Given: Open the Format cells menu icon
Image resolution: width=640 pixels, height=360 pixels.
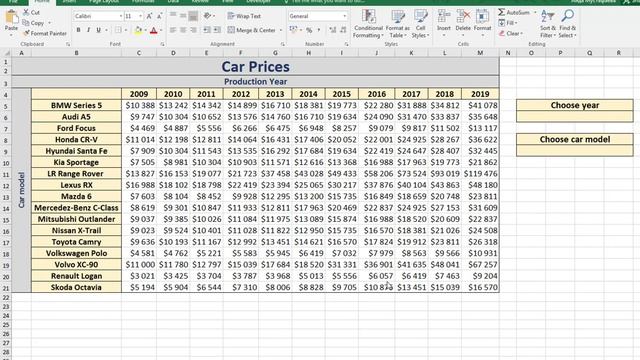Looking at the screenshot, I should coord(482,17).
